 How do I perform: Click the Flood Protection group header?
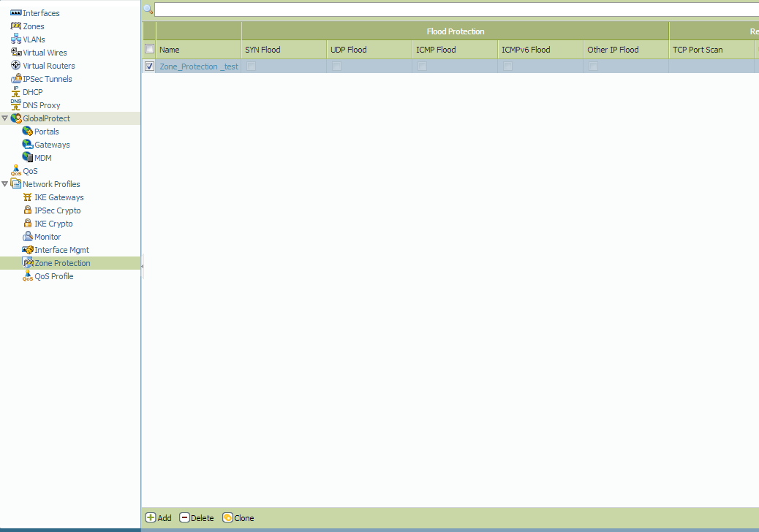click(x=455, y=31)
